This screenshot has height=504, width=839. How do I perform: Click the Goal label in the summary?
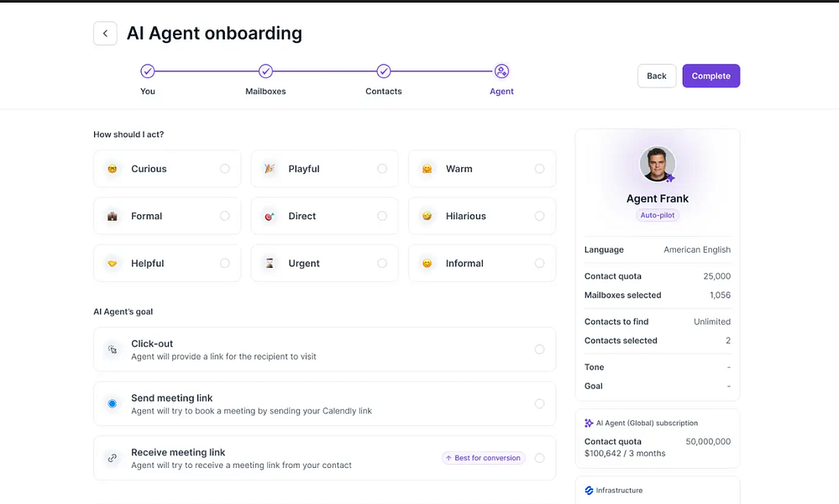[x=594, y=386]
